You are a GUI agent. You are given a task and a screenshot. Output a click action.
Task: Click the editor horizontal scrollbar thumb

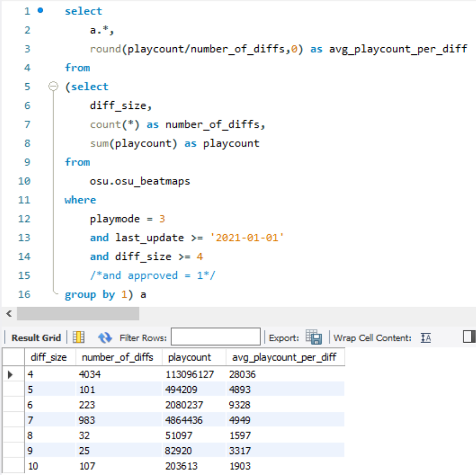pyautogui.click(x=78, y=314)
